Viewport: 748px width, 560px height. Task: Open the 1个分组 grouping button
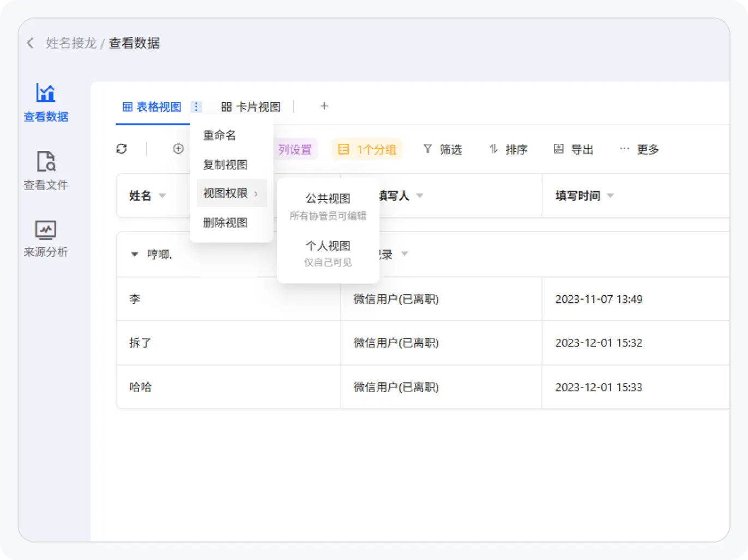coord(367,149)
